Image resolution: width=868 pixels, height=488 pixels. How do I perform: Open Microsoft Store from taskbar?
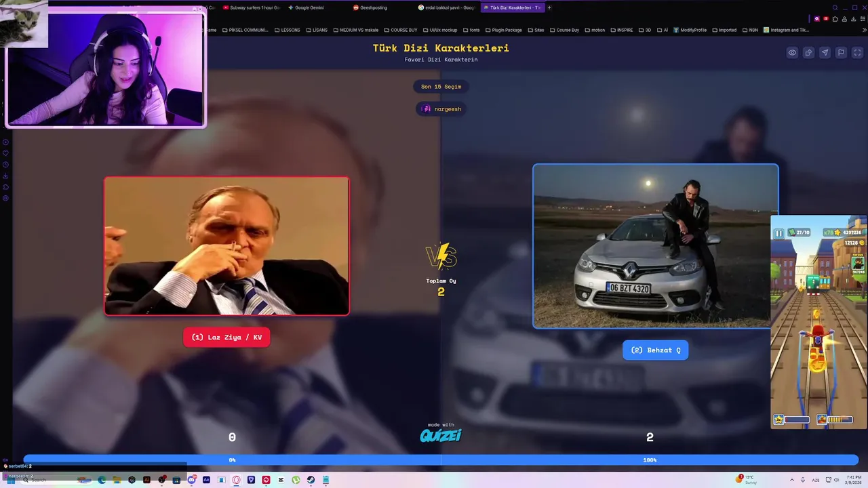point(176,480)
